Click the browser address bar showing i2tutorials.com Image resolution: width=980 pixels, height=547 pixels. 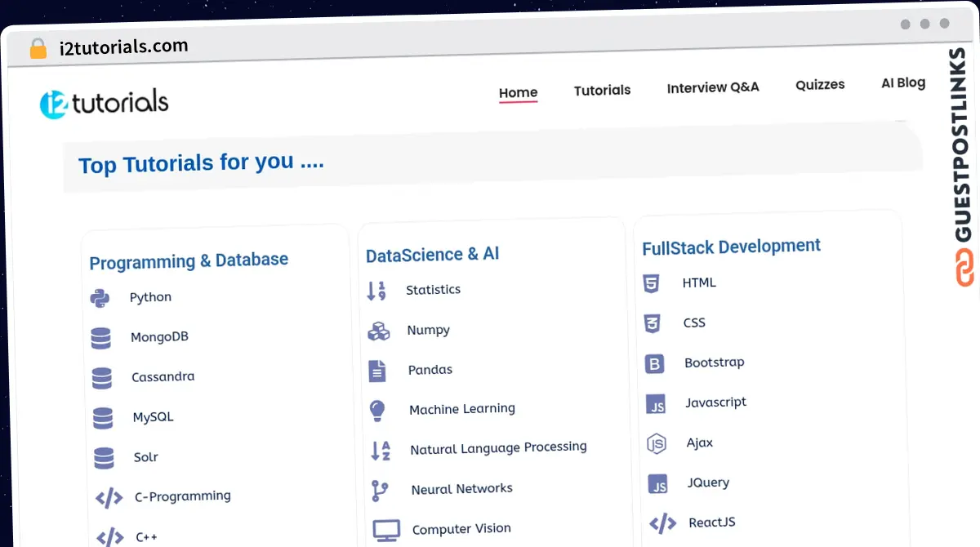point(121,46)
